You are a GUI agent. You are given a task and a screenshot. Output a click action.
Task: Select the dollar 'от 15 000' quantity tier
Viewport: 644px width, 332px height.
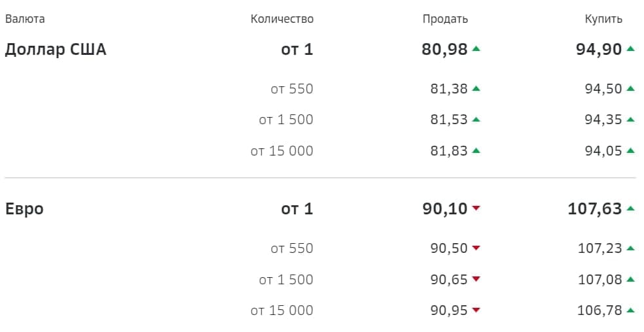pos(281,151)
